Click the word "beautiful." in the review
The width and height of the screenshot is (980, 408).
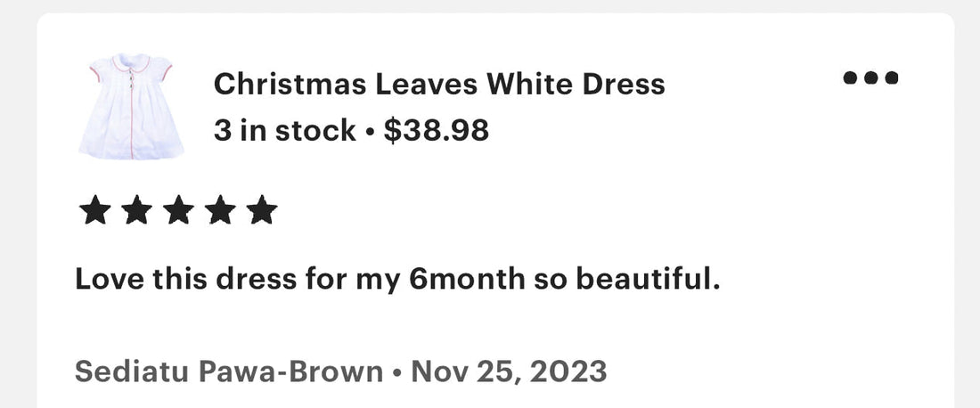tap(648, 279)
